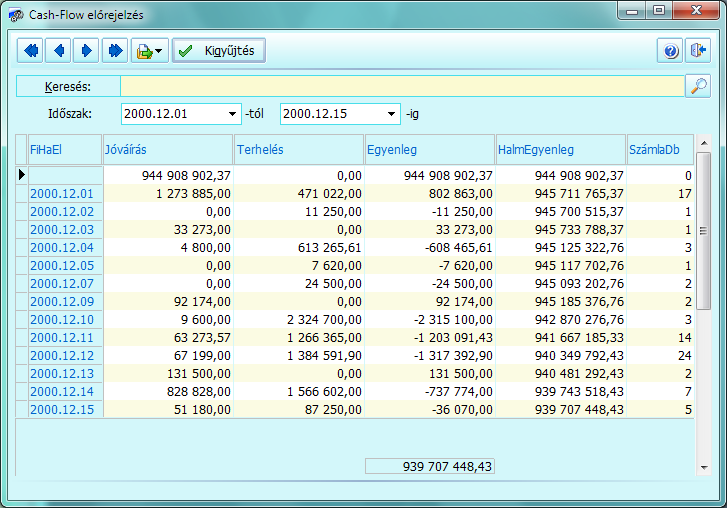Go to the next record
The image size is (727, 509).
86,50
